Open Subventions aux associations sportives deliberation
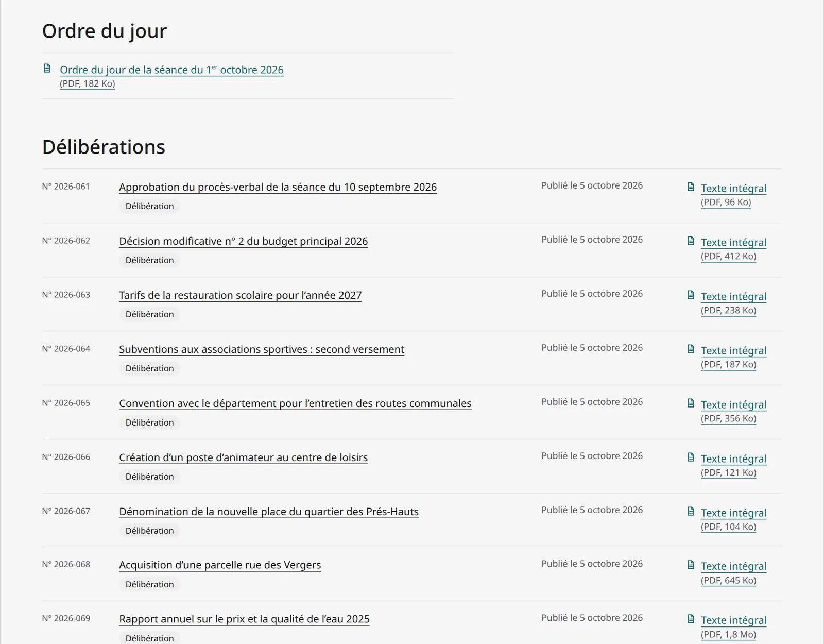Screen dimensions: 824x644 (x=262, y=349)
